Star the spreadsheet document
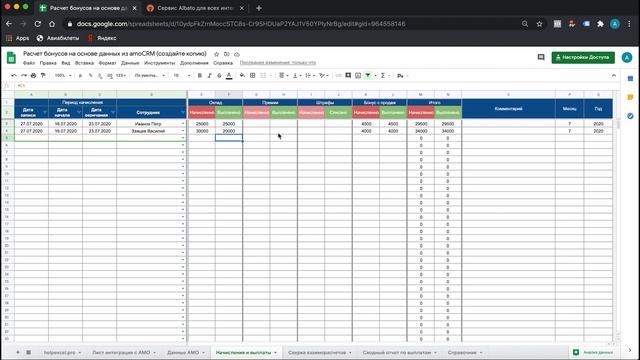 click(x=217, y=54)
